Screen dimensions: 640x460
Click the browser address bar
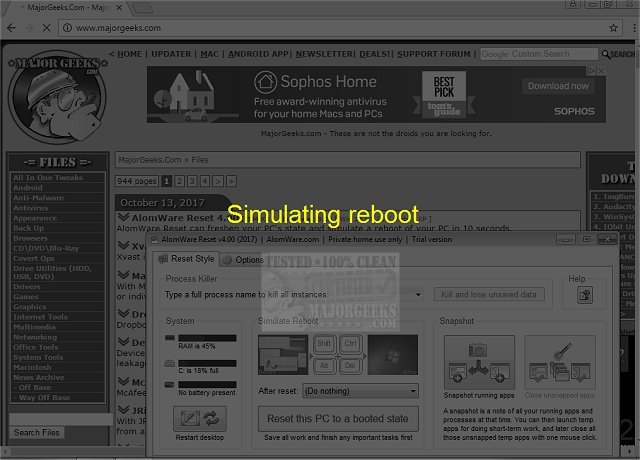(x=341, y=28)
